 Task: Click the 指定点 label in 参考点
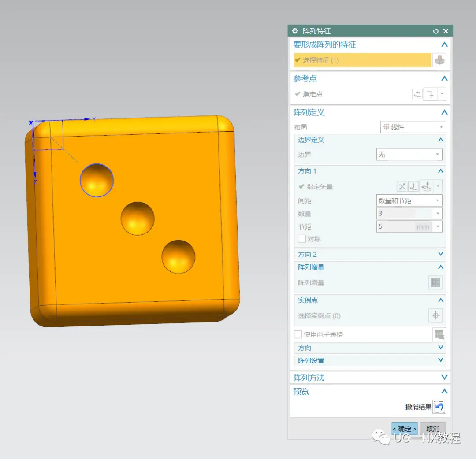pos(312,94)
